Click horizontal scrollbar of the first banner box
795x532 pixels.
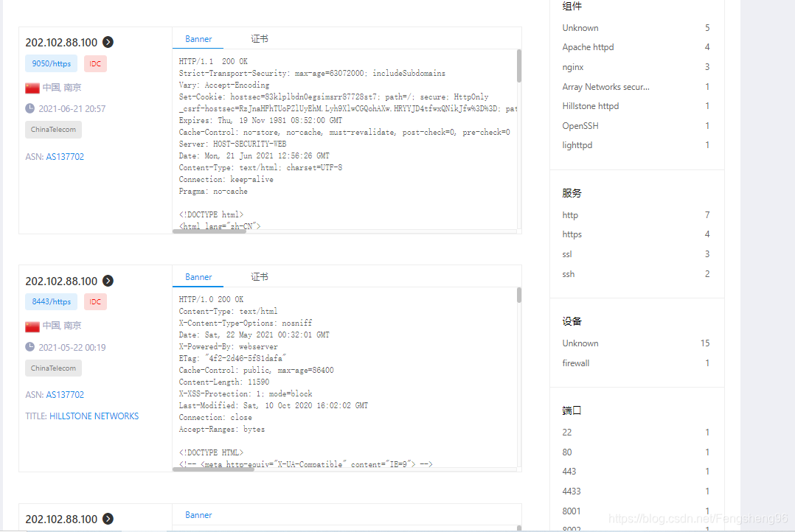[209, 231]
